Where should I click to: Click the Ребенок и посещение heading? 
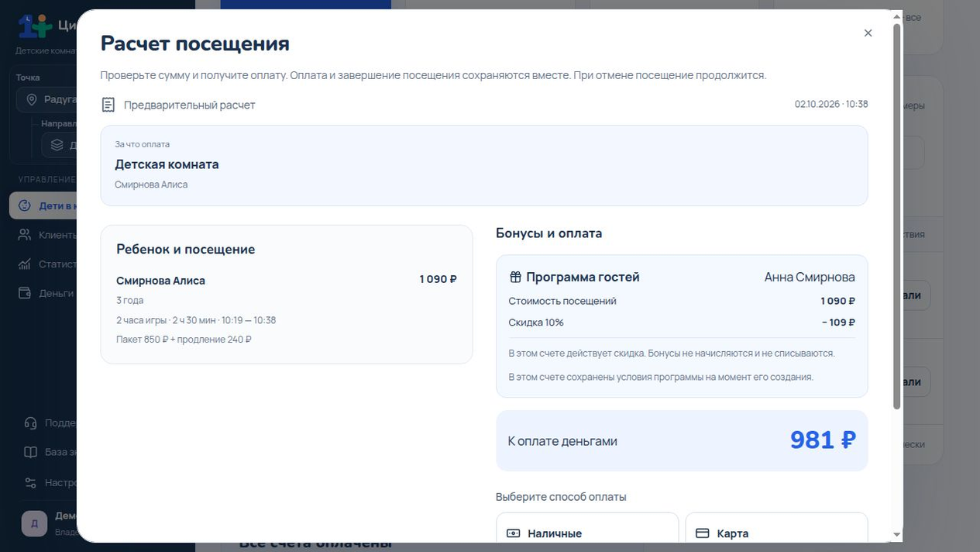186,250
